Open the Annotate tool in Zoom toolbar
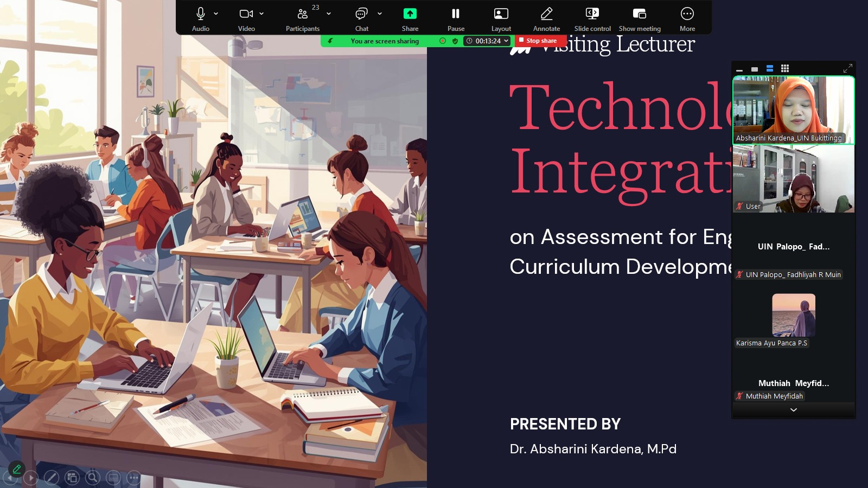The width and height of the screenshot is (868, 488). [546, 19]
